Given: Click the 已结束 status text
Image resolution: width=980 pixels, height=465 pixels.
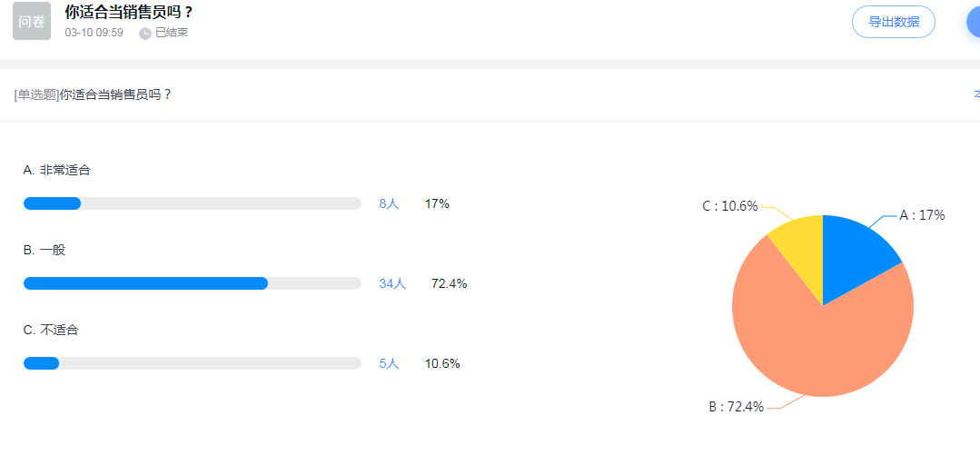Looking at the screenshot, I should click(172, 33).
